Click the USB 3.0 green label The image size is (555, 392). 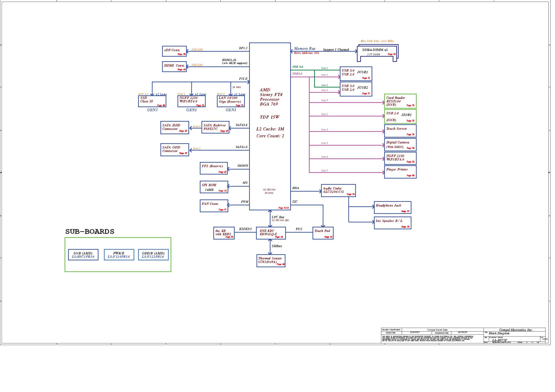pos(298,67)
